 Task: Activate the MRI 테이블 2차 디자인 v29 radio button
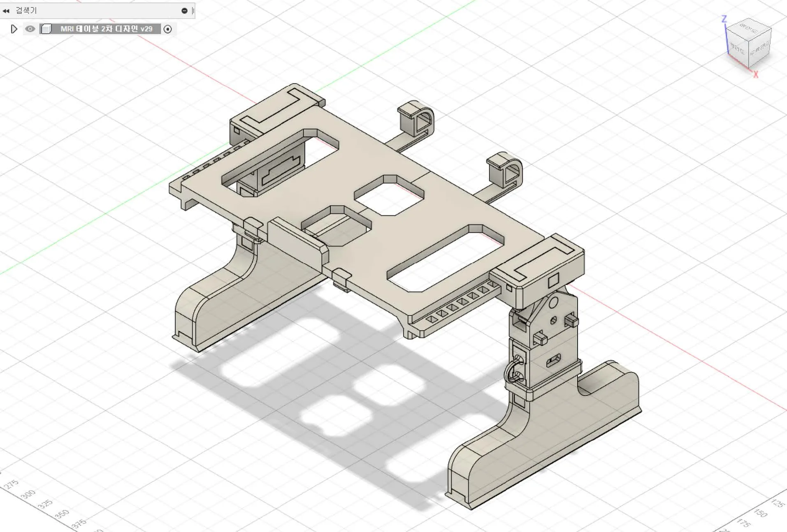(167, 29)
